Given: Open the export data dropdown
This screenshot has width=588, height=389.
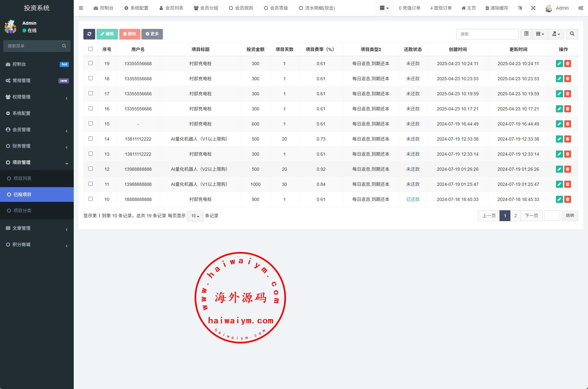Looking at the screenshot, I should [x=556, y=34].
